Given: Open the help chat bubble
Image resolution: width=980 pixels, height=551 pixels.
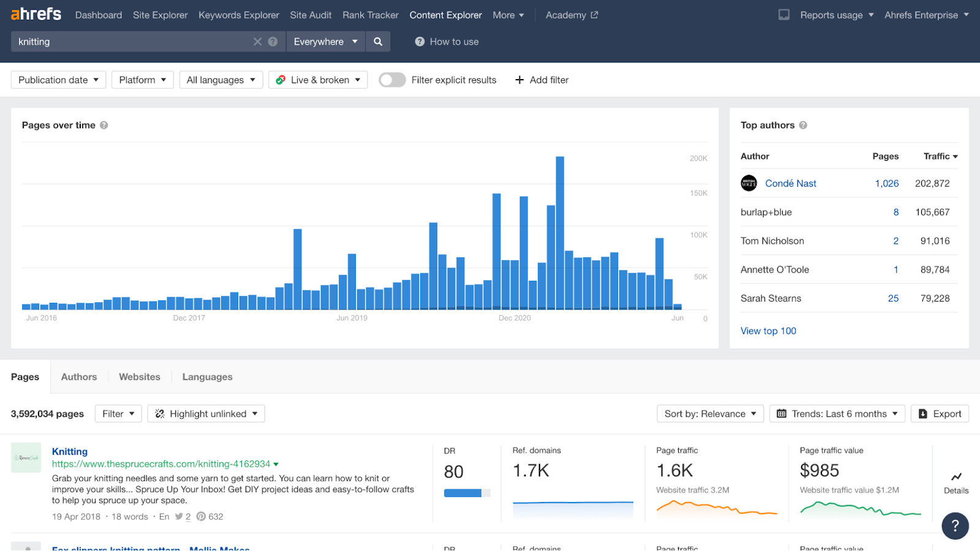Looking at the screenshot, I should (955, 526).
